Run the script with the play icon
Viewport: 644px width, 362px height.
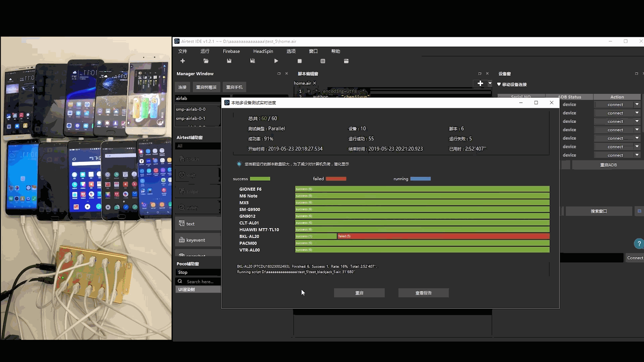pos(276,61)
